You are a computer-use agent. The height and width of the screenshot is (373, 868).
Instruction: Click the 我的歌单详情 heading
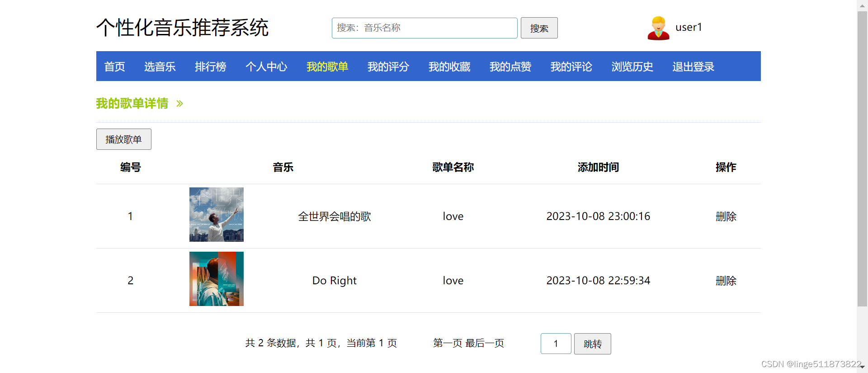click(x=132, y=103)
